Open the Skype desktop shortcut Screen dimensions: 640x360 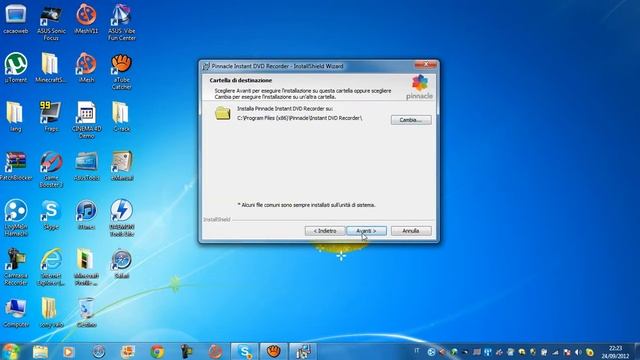tap(51, 215)
